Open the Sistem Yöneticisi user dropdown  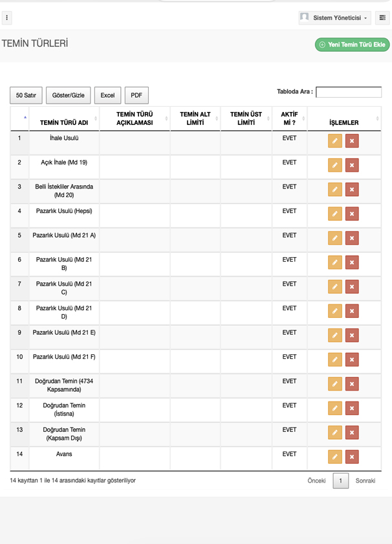point(335,18)
